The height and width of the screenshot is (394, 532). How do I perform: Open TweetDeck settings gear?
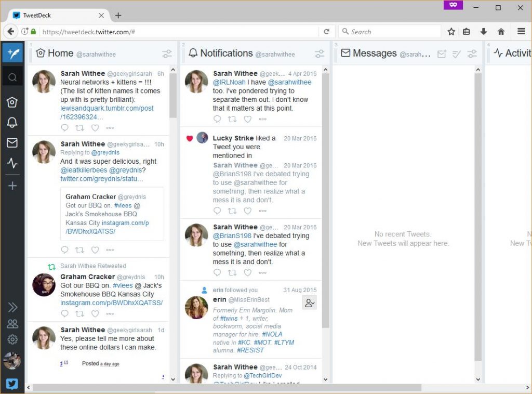tap(12, 339)
